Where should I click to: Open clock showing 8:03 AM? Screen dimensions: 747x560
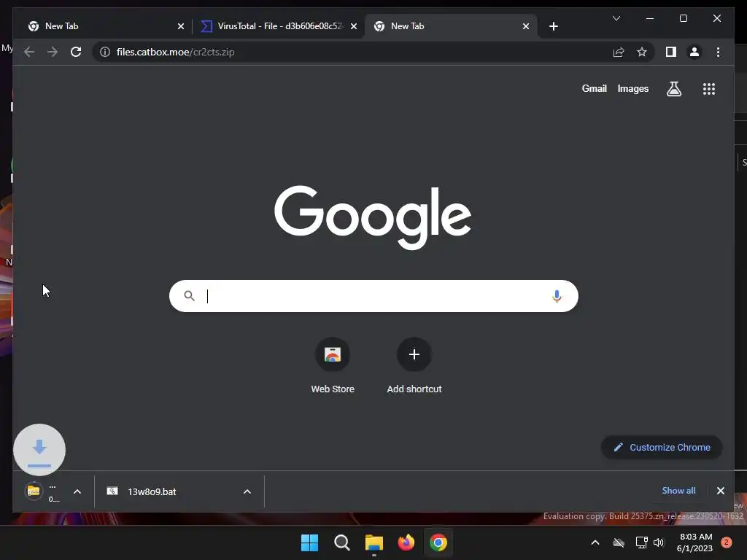tap(694, 542)
